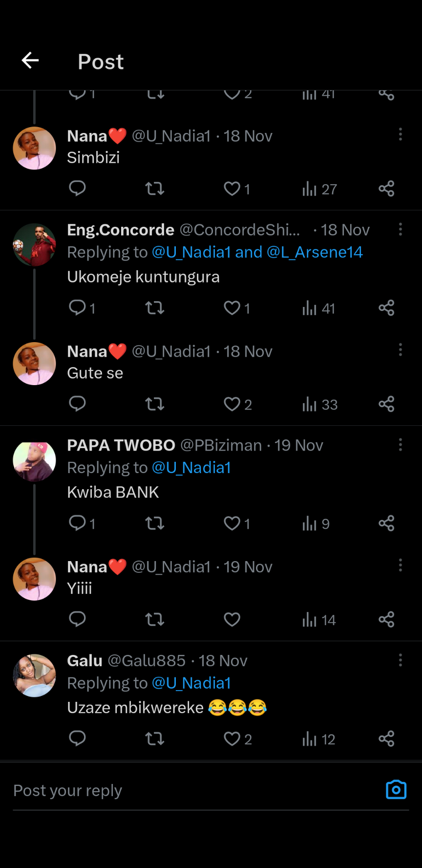Share Galu's "Uzaze mbikwereke" post
Viewport: 422px width, 868px height.
click(386, 738)
